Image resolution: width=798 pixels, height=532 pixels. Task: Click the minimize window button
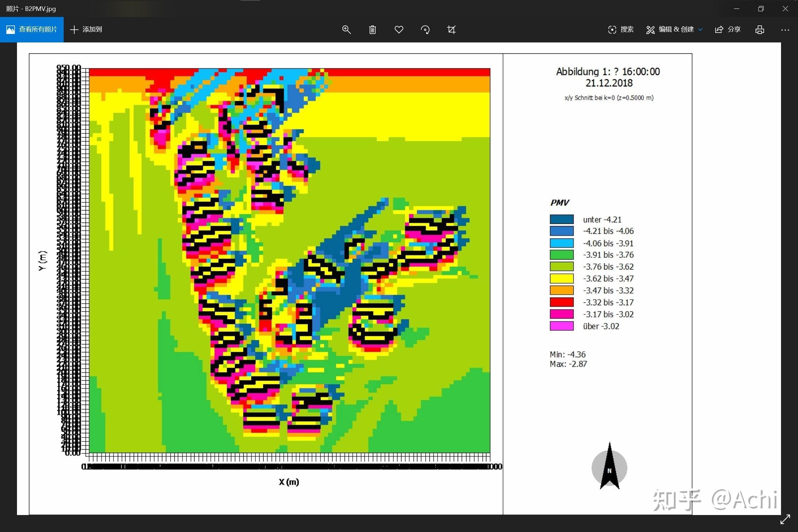point(736,8)
